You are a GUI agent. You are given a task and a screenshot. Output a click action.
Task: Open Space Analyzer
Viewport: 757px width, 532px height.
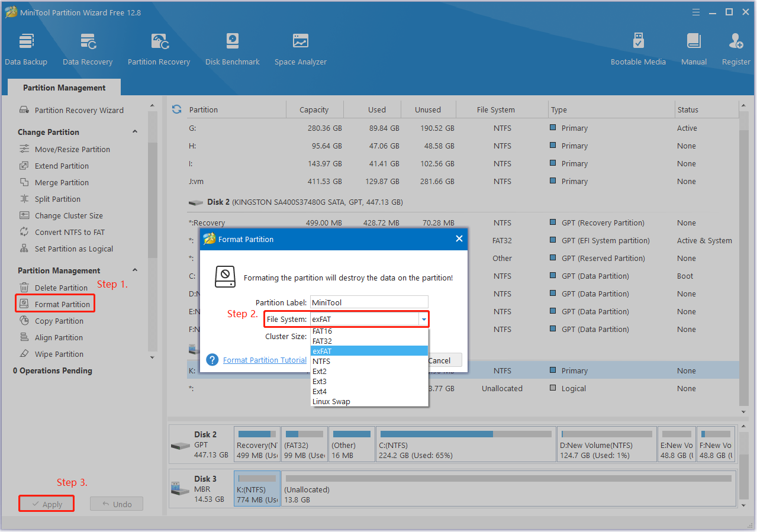pos(301,49)
